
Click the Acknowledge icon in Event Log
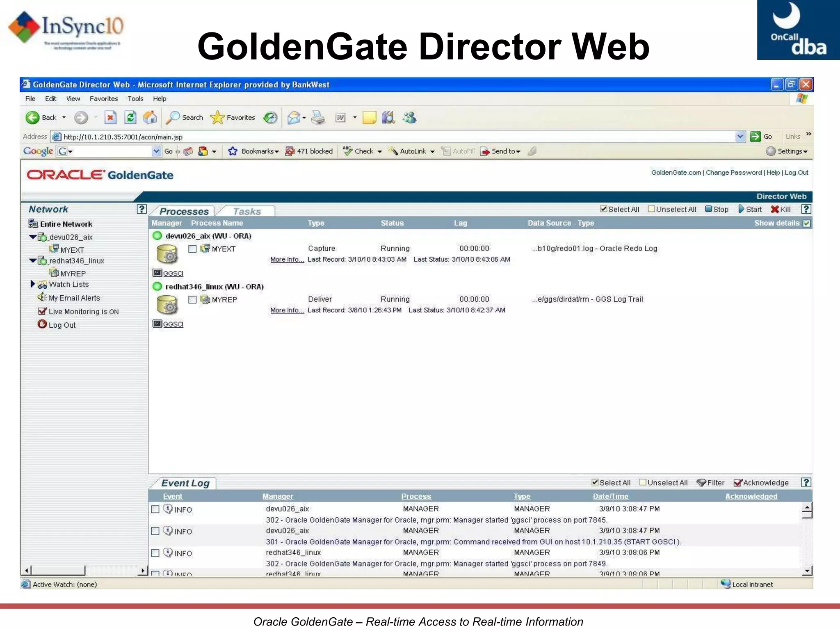coord(738,483)
